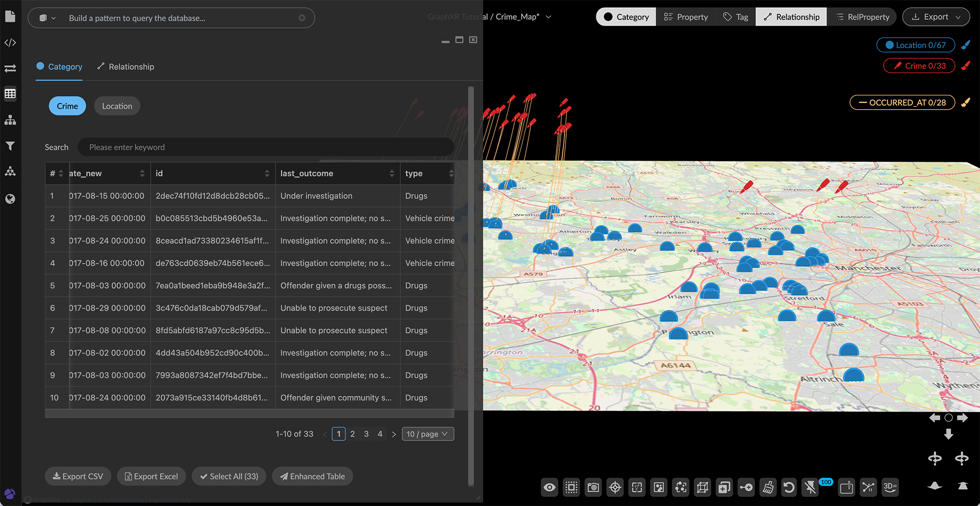Click the OCCURRED_AT legend color brush
The width and height of the screenshot is (980, 506).
[966, 103]
